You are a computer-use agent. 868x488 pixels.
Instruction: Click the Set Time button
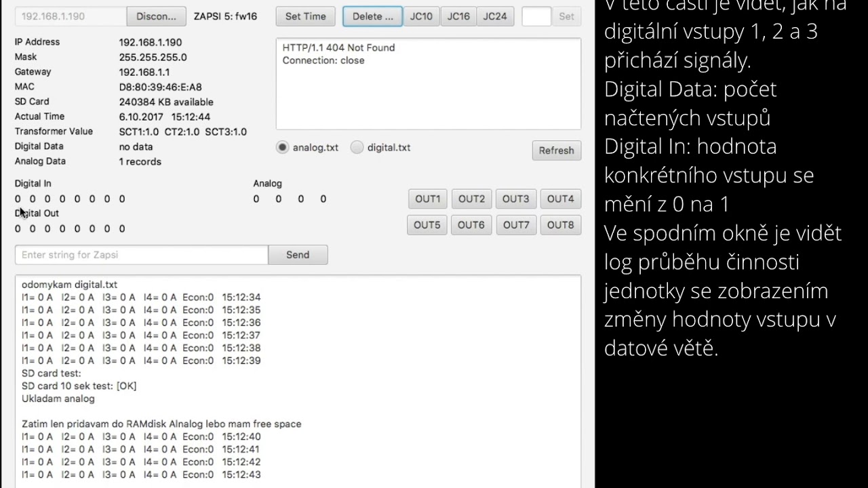click(305, 16)
